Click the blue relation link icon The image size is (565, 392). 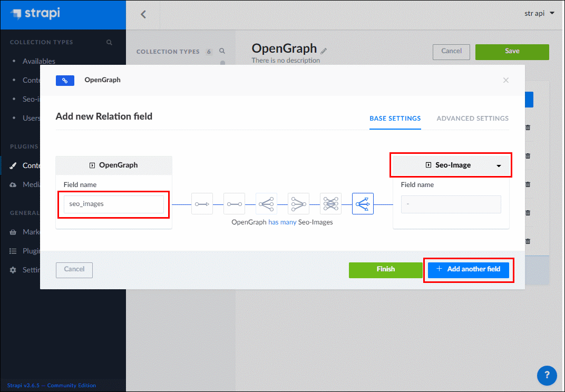coord(65,80)
